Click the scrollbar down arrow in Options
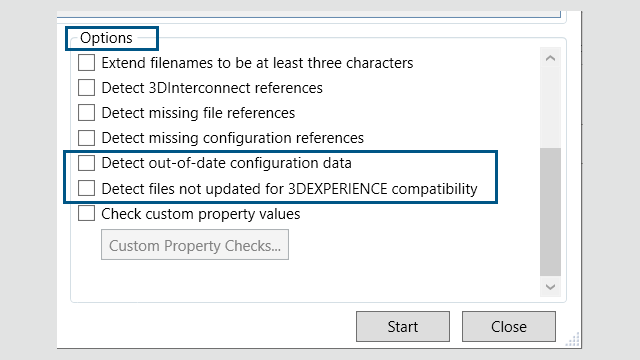Image resolution: width=640 pixels, height=360 pixels. 550,287
